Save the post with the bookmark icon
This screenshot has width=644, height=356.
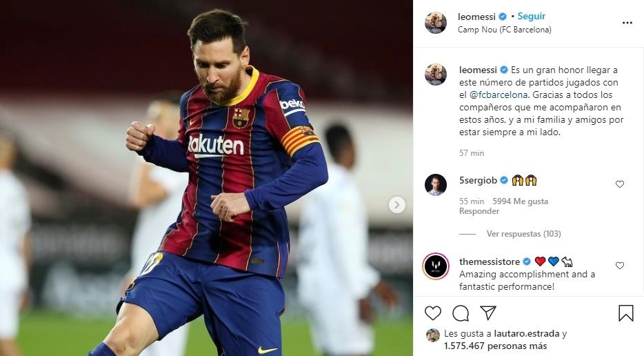pos(625,313)
